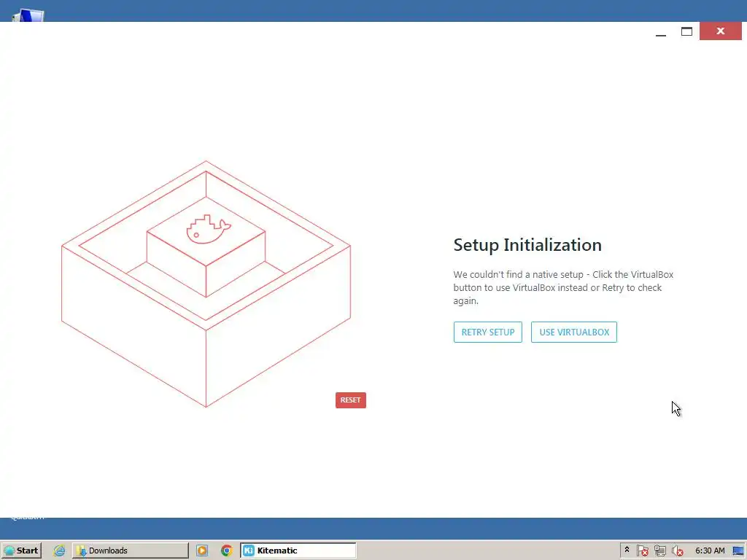Screen dimensions: 747x560
Task: Click the Show Desktop tray icon
Action: tap(738, 551)
